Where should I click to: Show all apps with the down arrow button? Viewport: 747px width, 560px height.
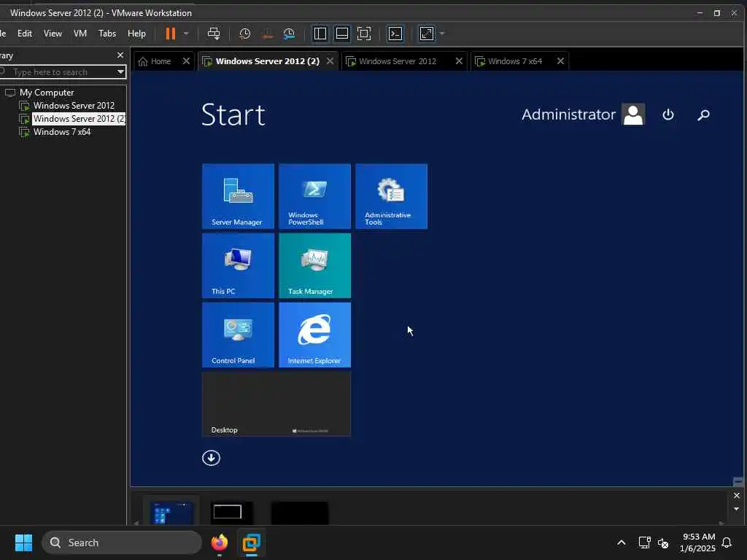click(211, 458)
